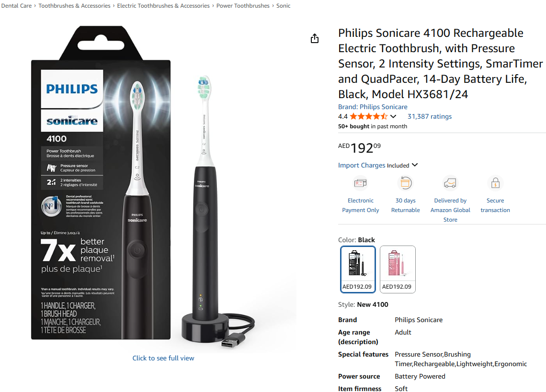The height and width of the screenshot is (392, 546).
Task: View the 31,387 ratings link
Action: click(429, 116)
